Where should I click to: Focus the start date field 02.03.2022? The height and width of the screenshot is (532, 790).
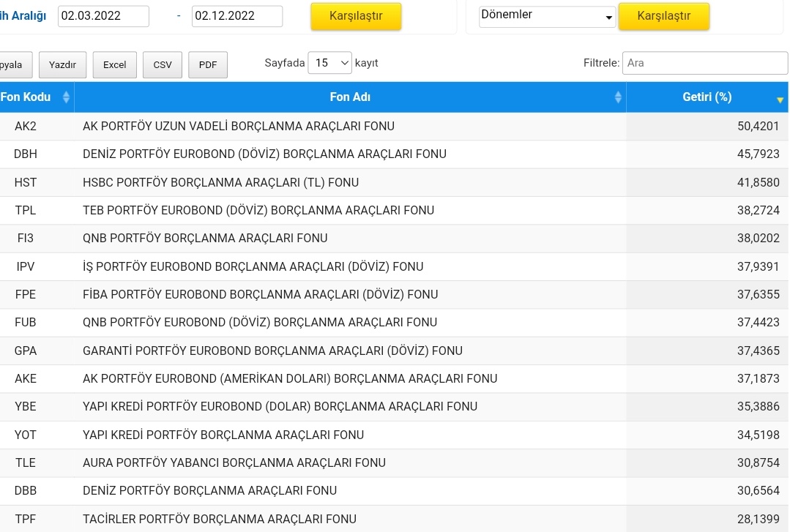(103, 16)
